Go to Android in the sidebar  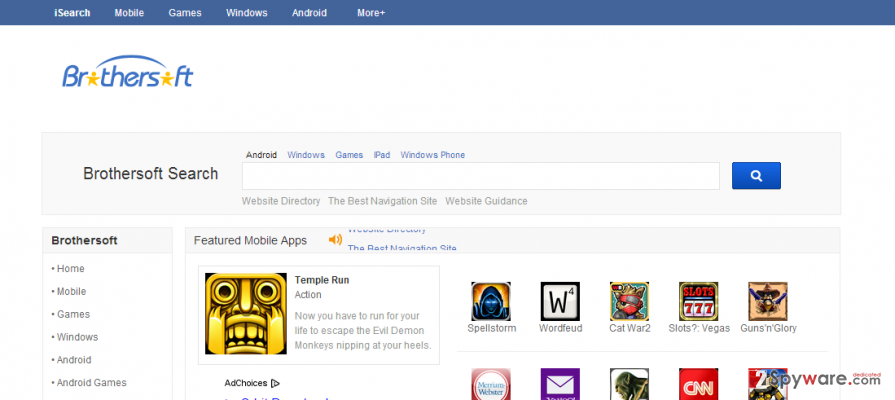74,360
